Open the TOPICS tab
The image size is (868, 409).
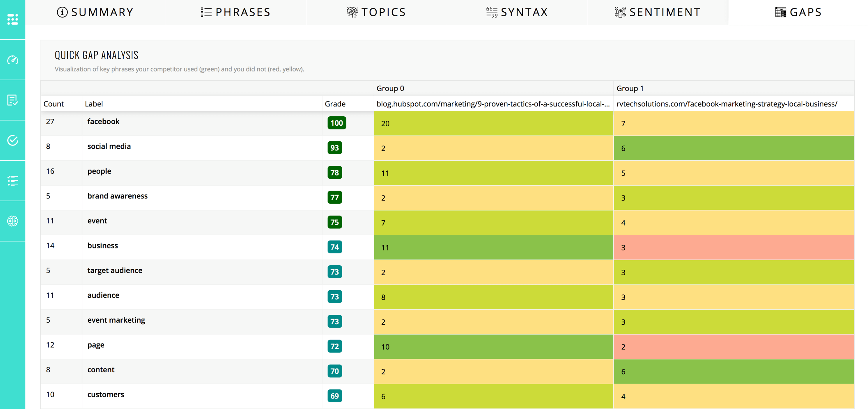click(376, 12)
